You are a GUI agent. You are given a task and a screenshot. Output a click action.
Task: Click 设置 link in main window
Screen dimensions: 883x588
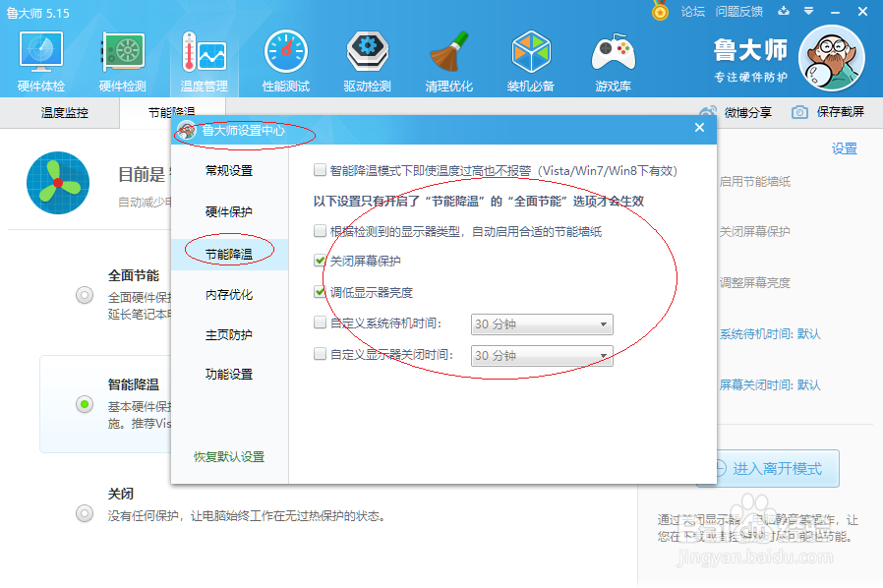pos(844,148)
